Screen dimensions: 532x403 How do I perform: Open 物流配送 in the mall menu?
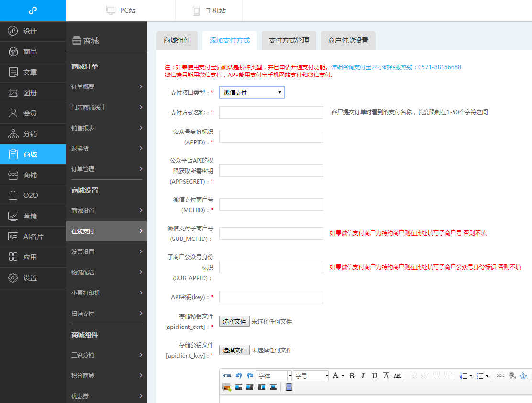coord(107,272)
